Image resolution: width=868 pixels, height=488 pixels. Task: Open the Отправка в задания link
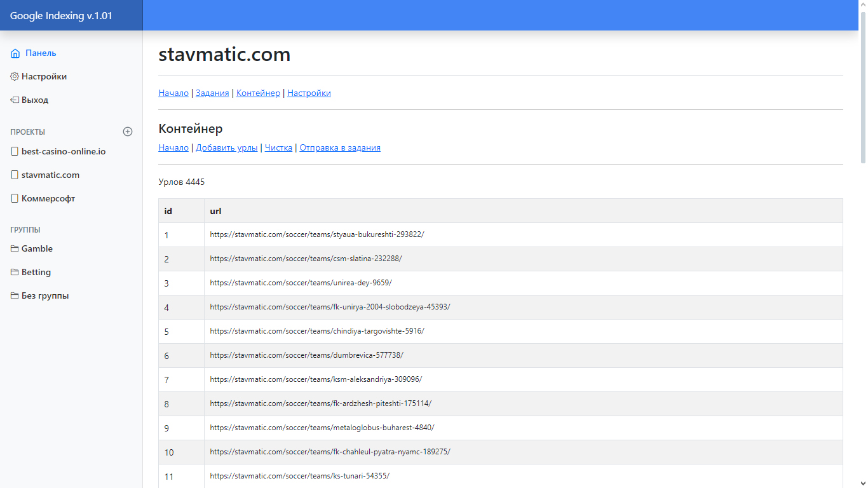pyautogui.click(x=340, y=147)
